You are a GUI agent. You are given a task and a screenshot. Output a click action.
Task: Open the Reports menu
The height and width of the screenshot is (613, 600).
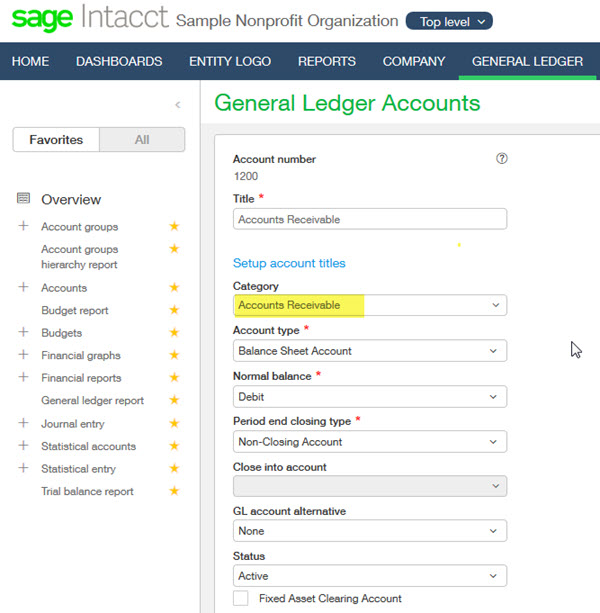[326, 61]
